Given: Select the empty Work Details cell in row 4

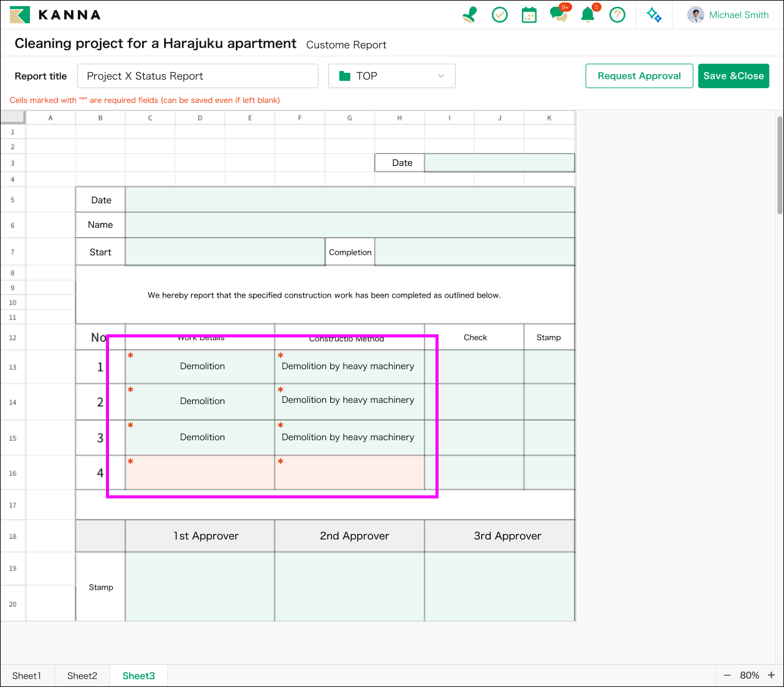Looking at the screenshot, I should point(200,473).
